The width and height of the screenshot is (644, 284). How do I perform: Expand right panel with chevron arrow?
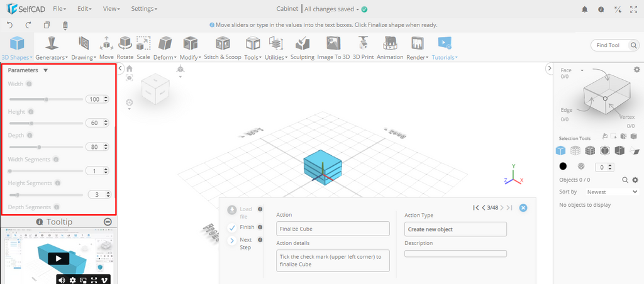tap(550, 68)
